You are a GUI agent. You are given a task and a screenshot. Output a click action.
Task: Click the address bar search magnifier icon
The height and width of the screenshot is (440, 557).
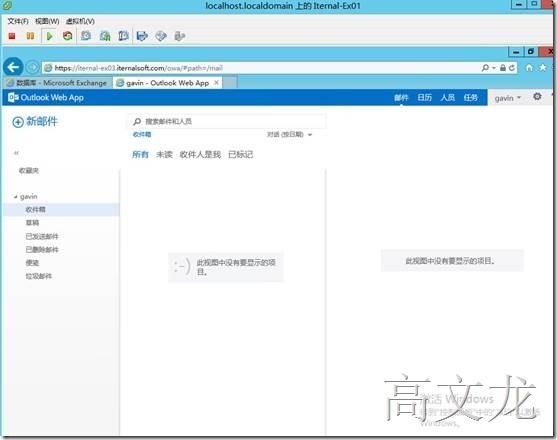click(x=485, y=67)
